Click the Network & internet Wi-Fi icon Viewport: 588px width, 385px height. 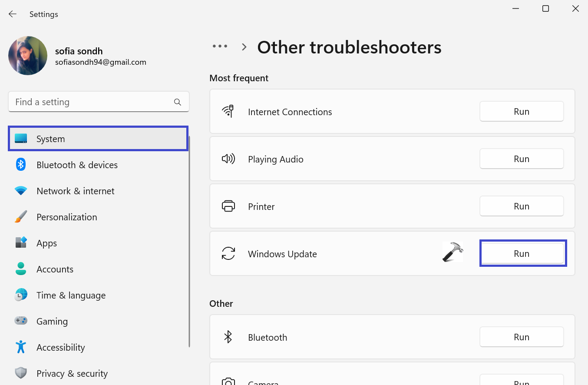[21, 191]
